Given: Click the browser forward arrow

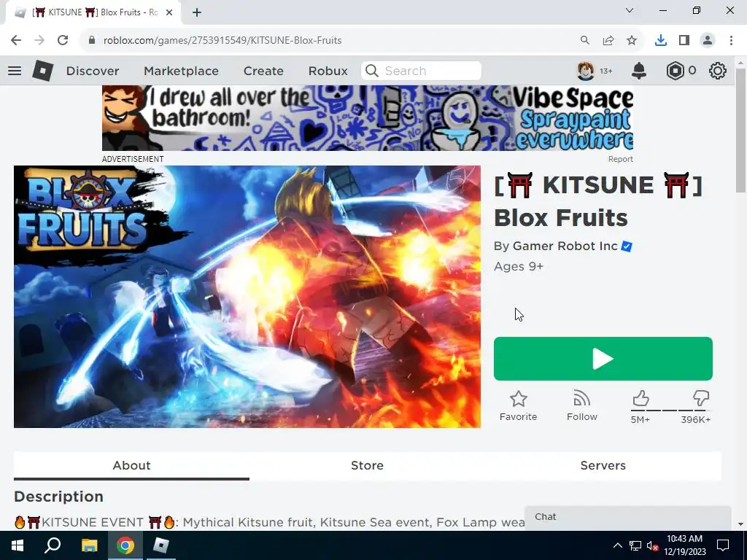Looking at the screenshot, I should [39, 40].
